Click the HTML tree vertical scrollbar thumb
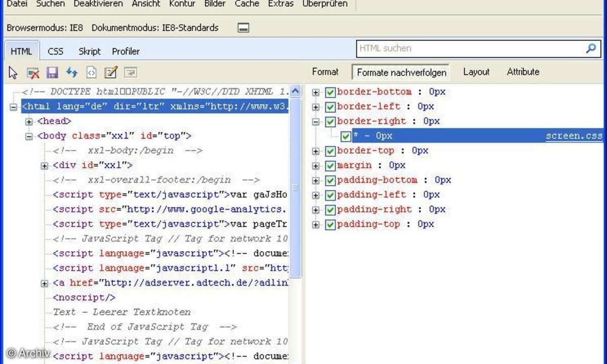This screenshot has width=607, height=364. coord(296,188)
